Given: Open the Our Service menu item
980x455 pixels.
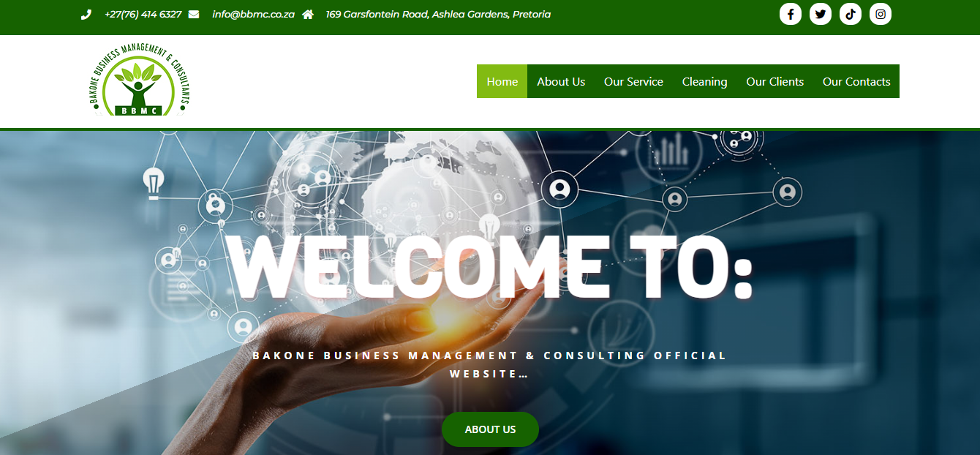Looking at the screenshot, I should point(633,81).
